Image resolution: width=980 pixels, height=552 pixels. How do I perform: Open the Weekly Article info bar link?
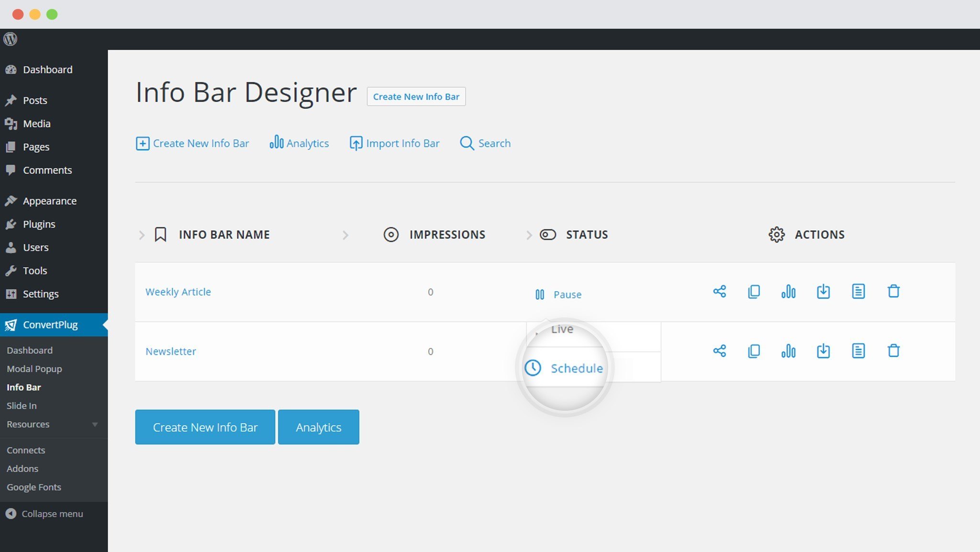pos(178,292)
